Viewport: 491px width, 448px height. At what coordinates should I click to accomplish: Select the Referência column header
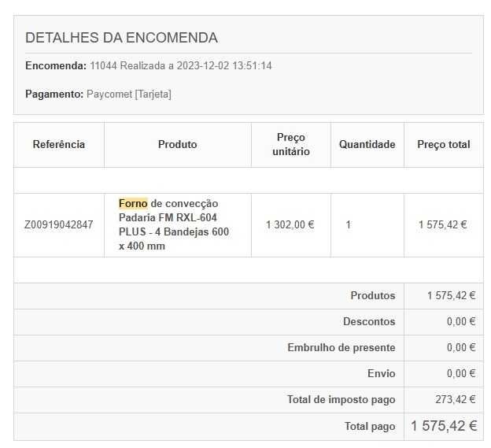pos(59,145)
